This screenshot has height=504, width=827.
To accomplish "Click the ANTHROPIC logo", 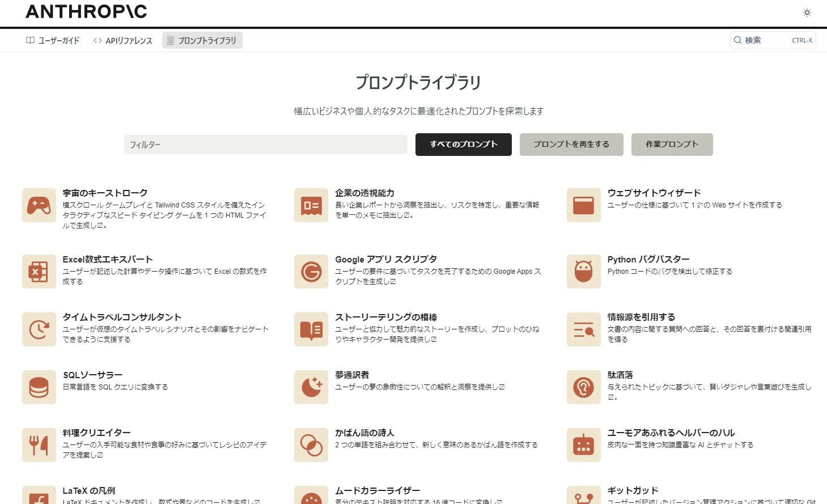I will click(x=86, y=11).
